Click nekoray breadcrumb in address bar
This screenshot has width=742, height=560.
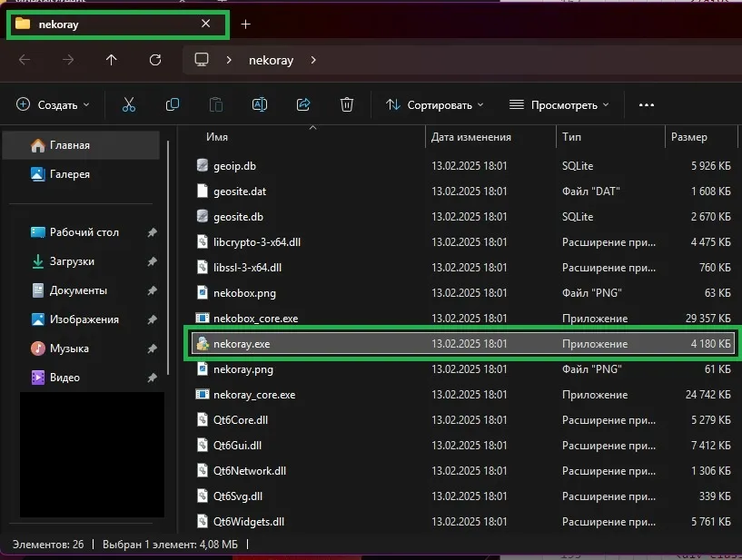[272, 60]
